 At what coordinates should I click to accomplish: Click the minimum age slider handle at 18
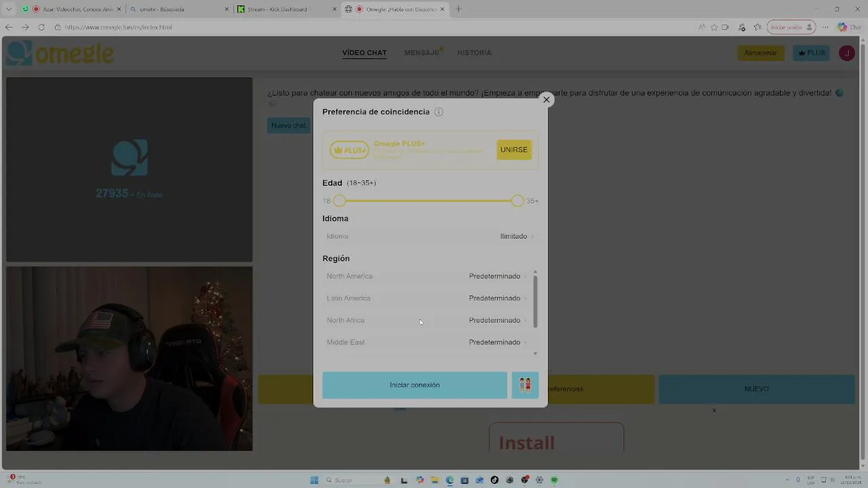340,201
